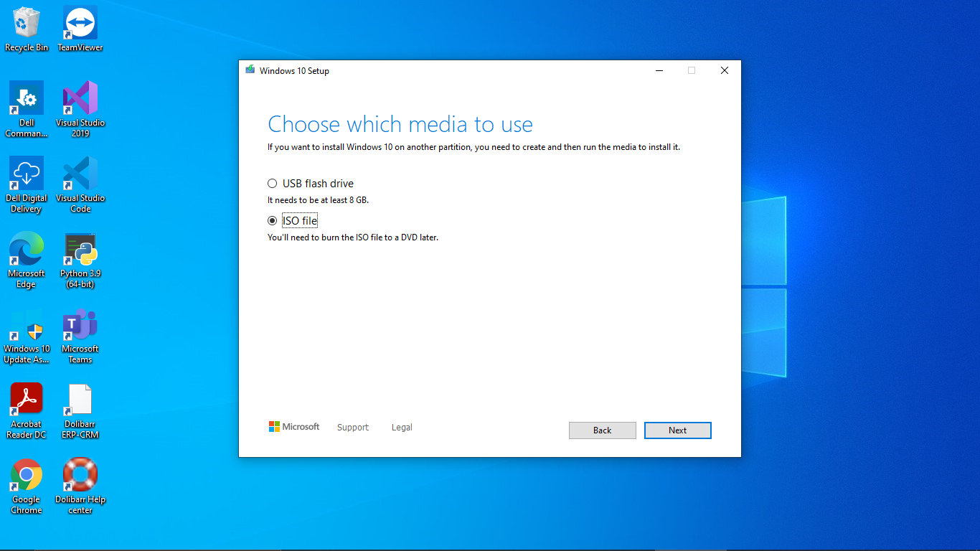
Task: Open the Support link
Action: pyautogui.click(x=353, y=428)
